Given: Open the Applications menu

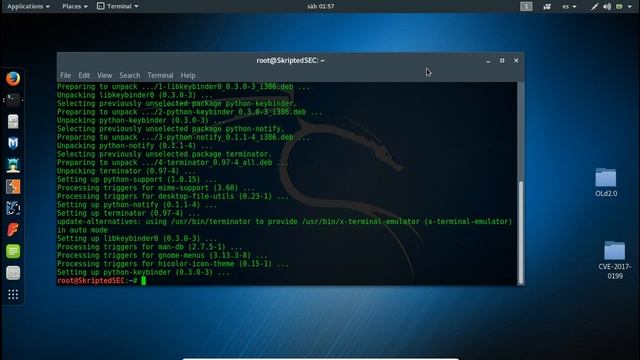Looking at the screenshot, I should click(x=29, y=6).
